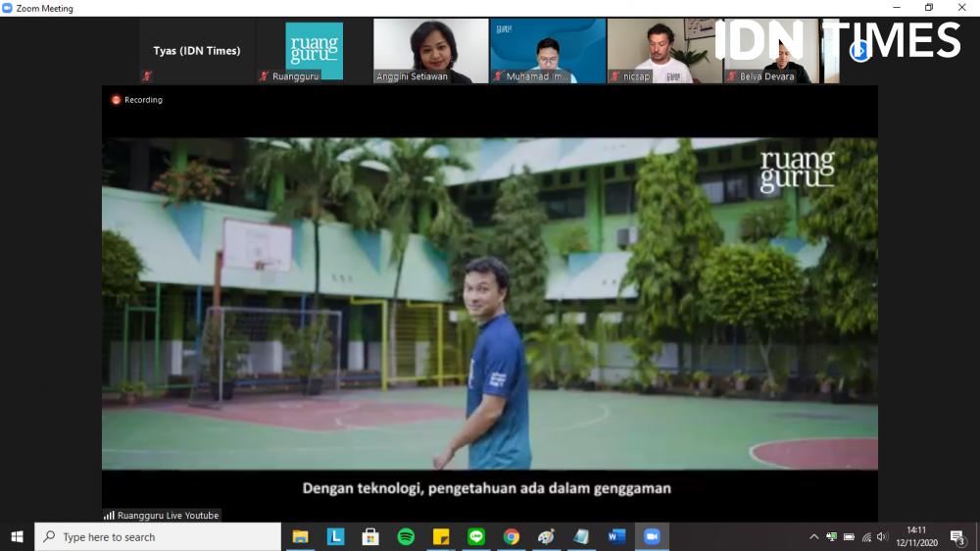The image size is (980, 551).
Task: Click the 'Ruangguru Live Youtube' name label
Action: pyautogui.click(x=169, y=516)
